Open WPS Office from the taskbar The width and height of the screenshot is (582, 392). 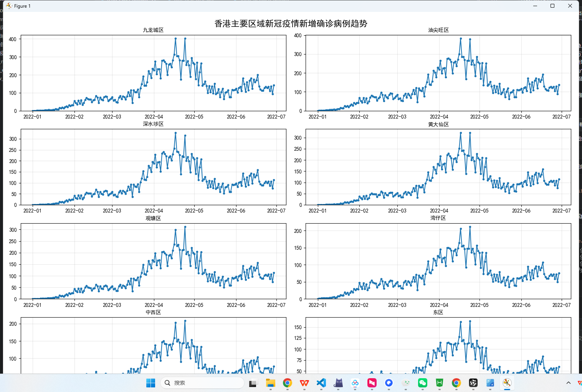304,383
